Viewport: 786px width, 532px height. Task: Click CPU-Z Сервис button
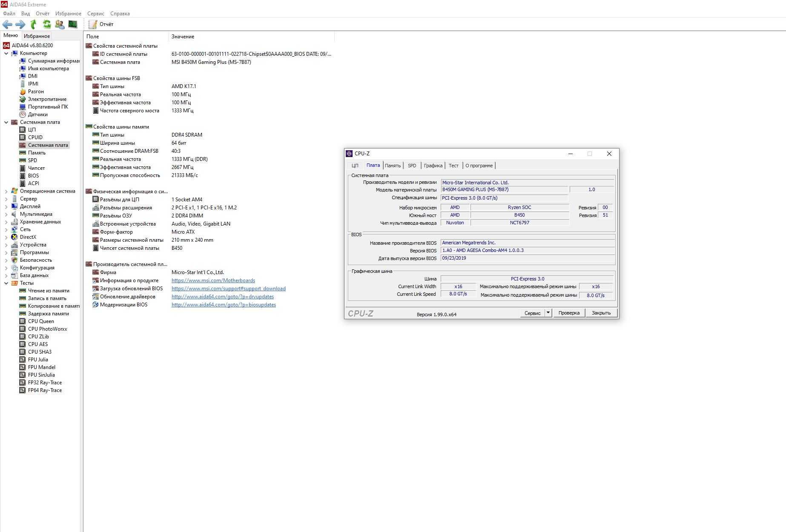(532, 313)
